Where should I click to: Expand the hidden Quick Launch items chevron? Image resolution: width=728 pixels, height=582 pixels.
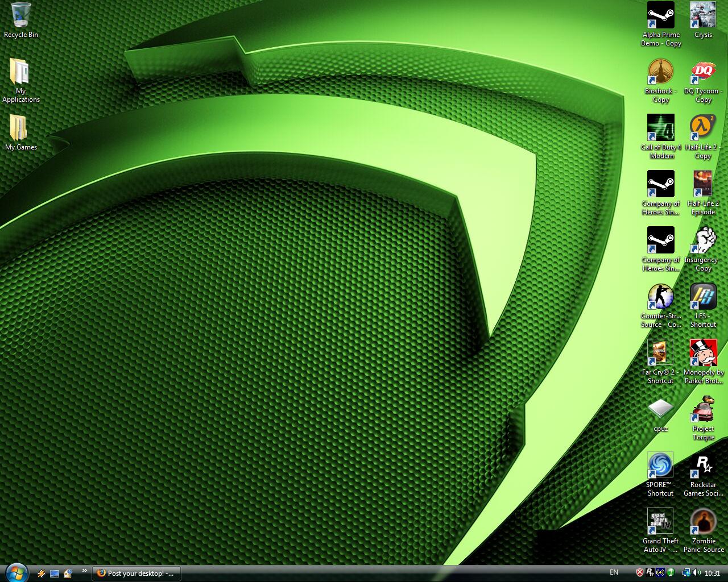tap(85, 571)
